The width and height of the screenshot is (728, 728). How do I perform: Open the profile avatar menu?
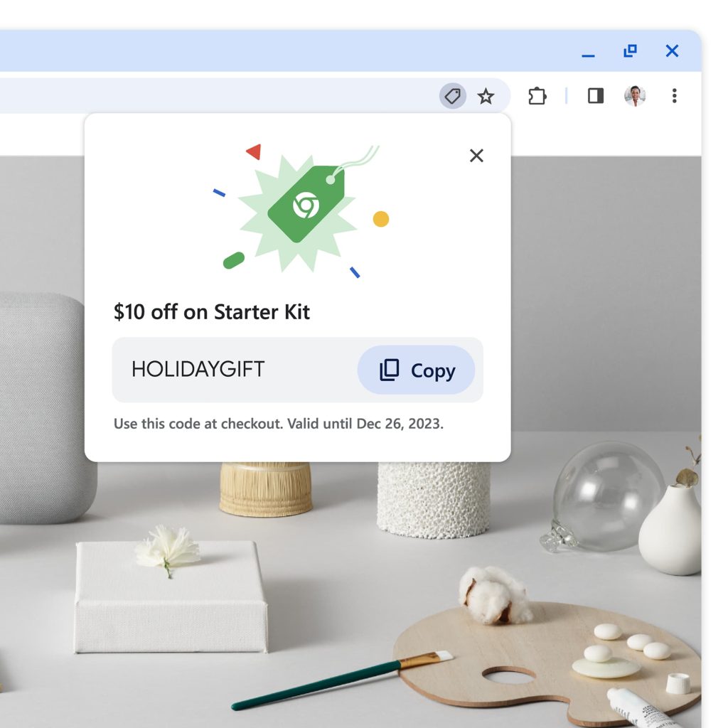pyautogui.click(x=635, y=96)
